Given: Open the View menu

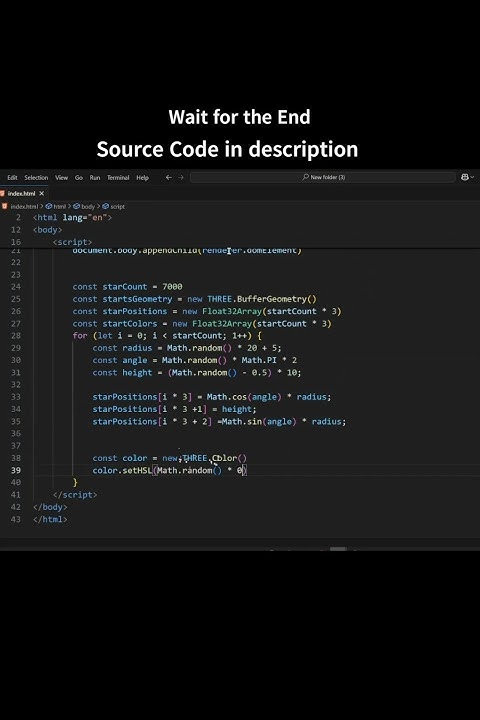Looking at the screenshot, I should pos(62,178).
